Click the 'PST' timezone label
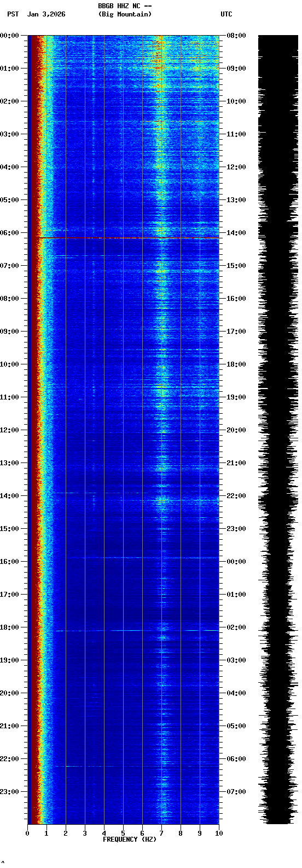 point(13,14)
